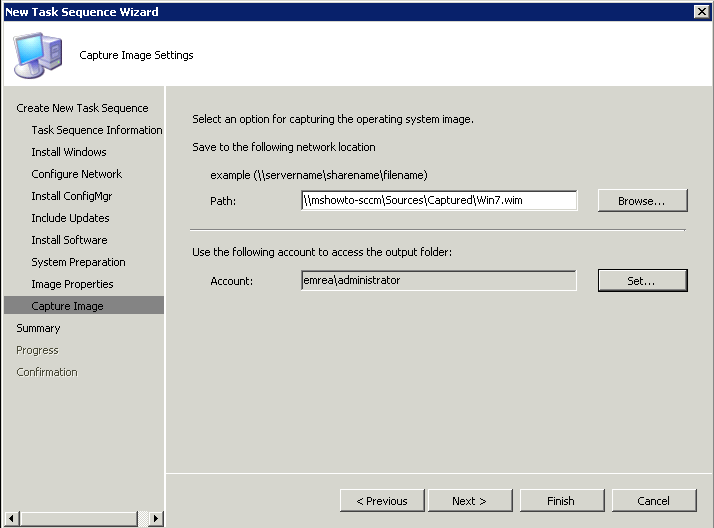Return to the Previous wizard page

tap(382, 501)
